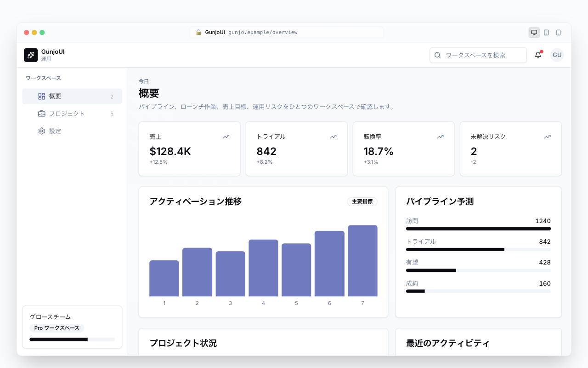The height and width of the screenshot is (368, 588).
Task: Click the ワークスペースを検索 search field
Action: pos(478,55)
